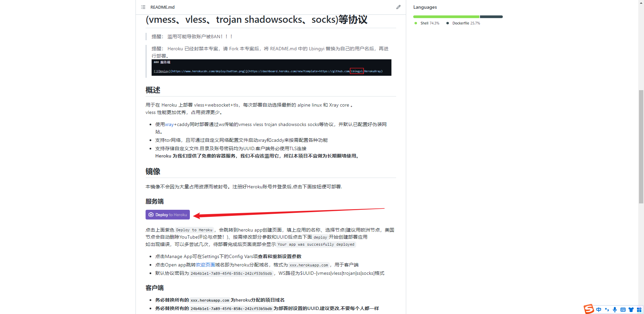Toggle the punctuation mode icon in IME bar

pos(607,310)
